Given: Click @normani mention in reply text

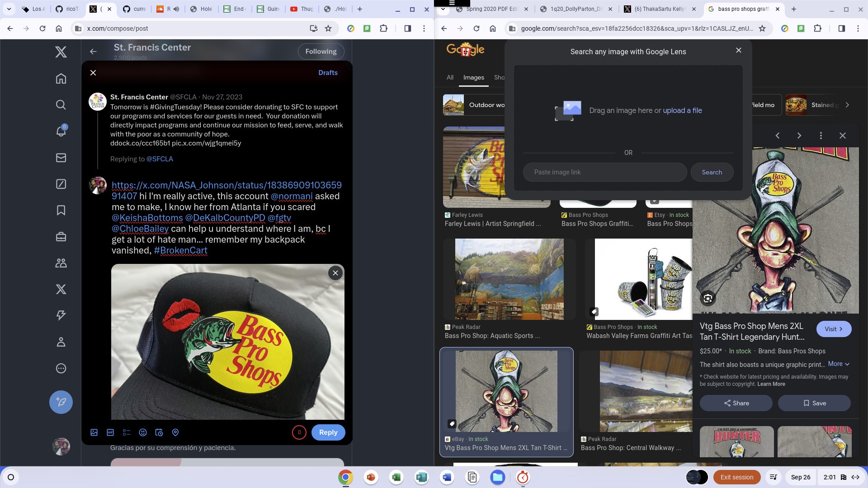Looking at the screenshot, I should [x=292, y=196].
